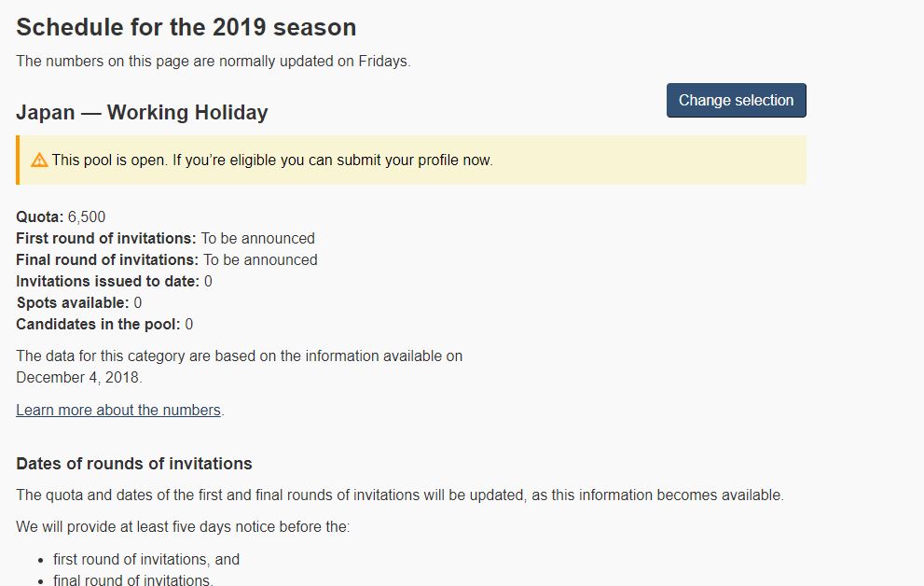Click the Spots available label
This screenshot has width=924, height=586.
(x=73, y=303)
